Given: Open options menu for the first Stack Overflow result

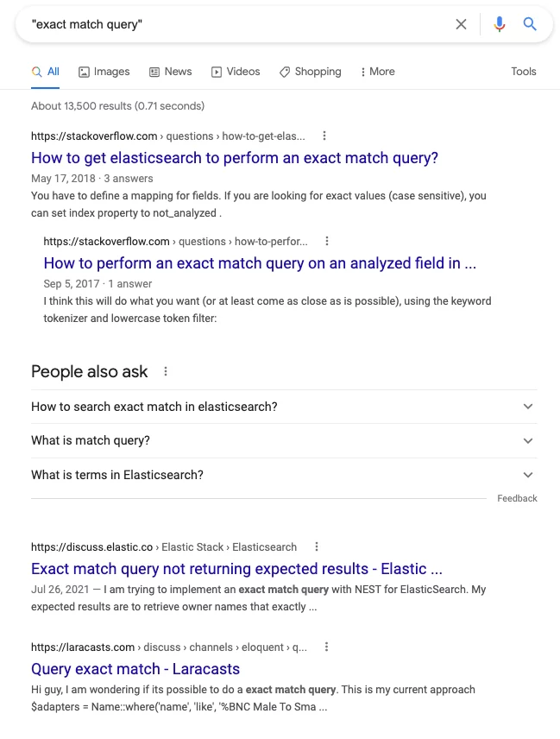Looking at the screenshot, I should click(324, 136).
